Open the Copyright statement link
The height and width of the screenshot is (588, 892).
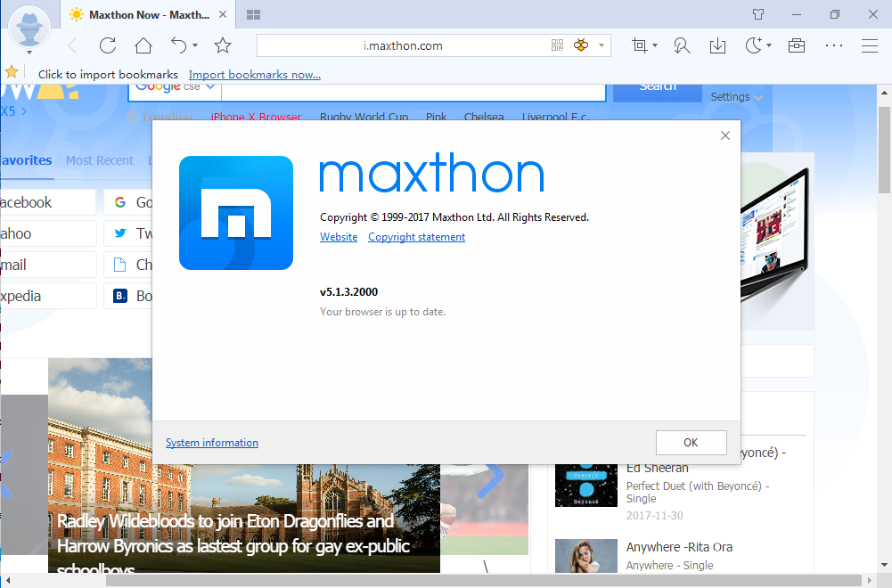[416, 237]
